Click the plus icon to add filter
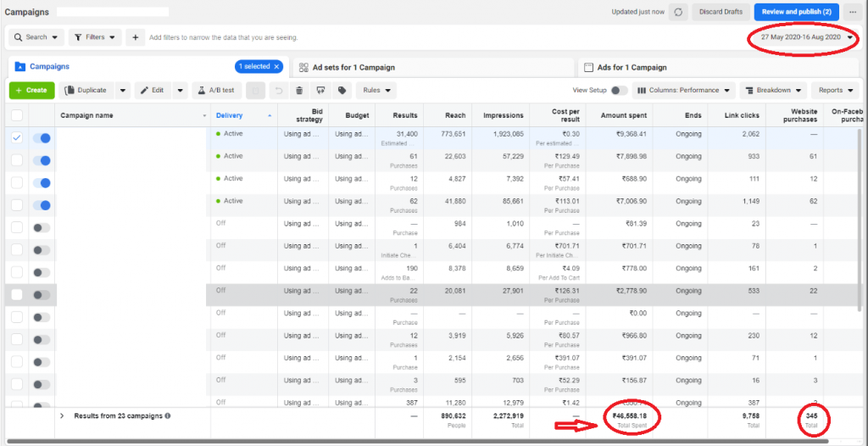The image size is (868, 446). [135, 37]
